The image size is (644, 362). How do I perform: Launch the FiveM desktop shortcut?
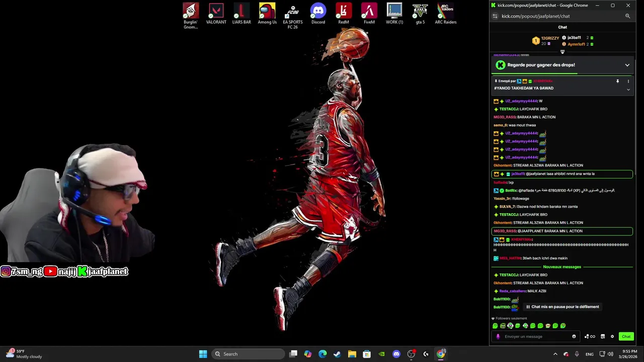point(369,14)
